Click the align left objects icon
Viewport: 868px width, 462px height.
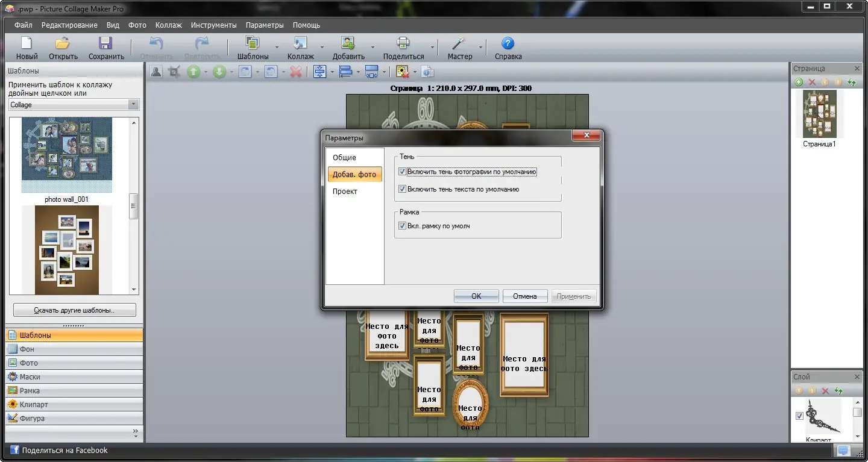pyautogui.click(x=345, y=72)
